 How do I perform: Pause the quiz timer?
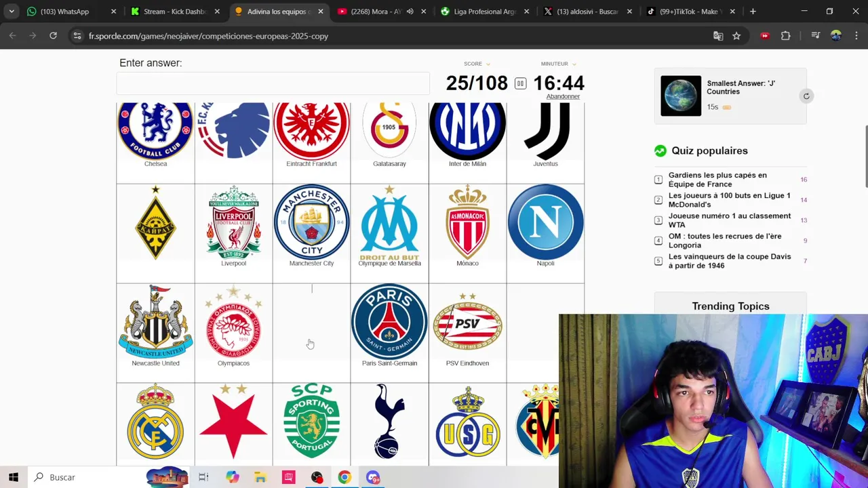point(520,83)
